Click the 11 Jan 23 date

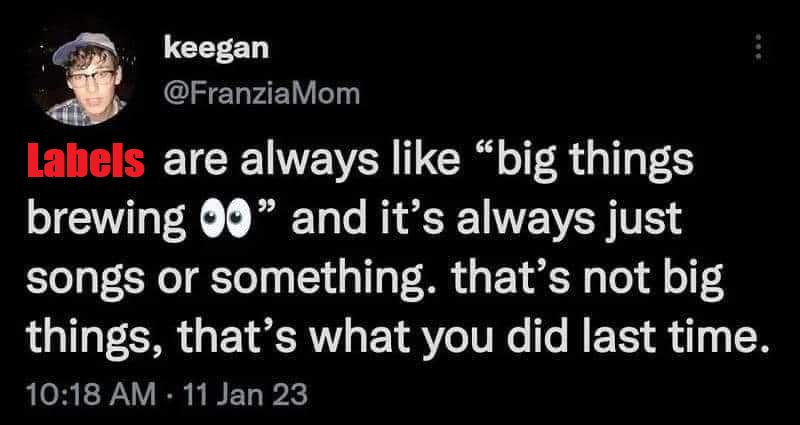click(x=245, y=394)
